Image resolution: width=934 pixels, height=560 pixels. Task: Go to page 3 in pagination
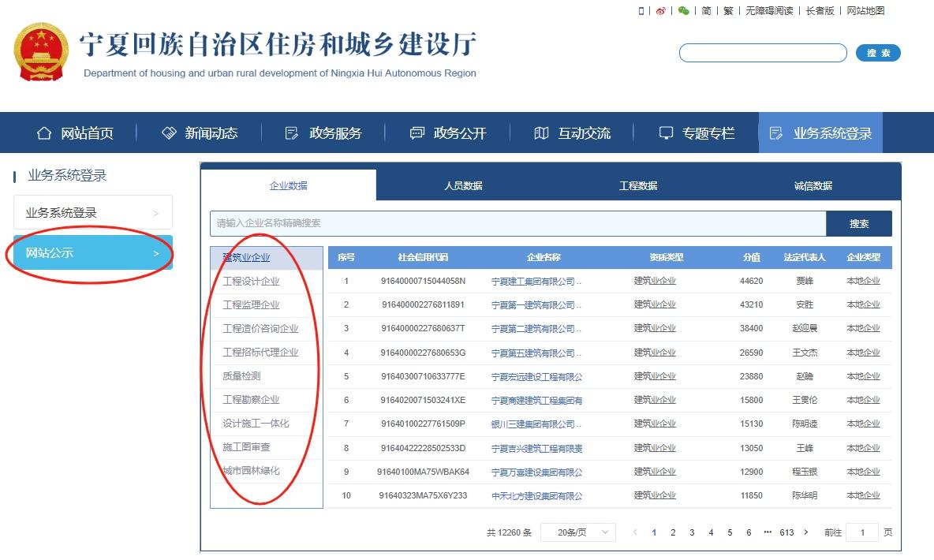click(692, 532)
